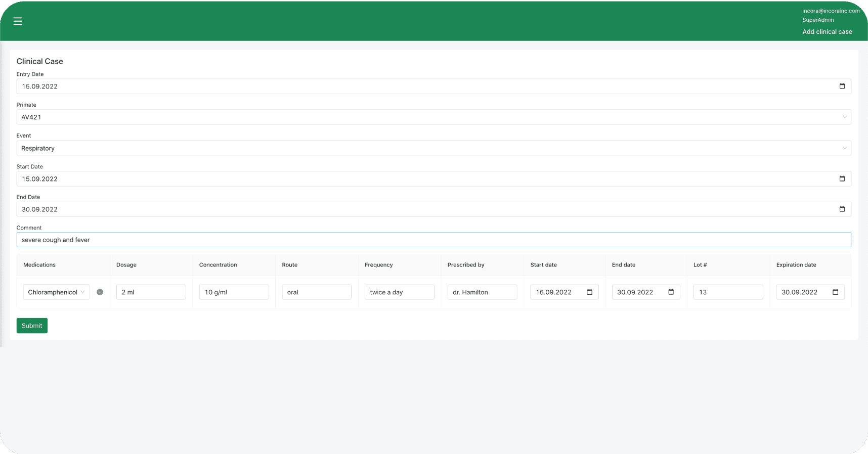
Task: Expand the Primate dropdown showing AV421
Action: [x=433, y=117]
